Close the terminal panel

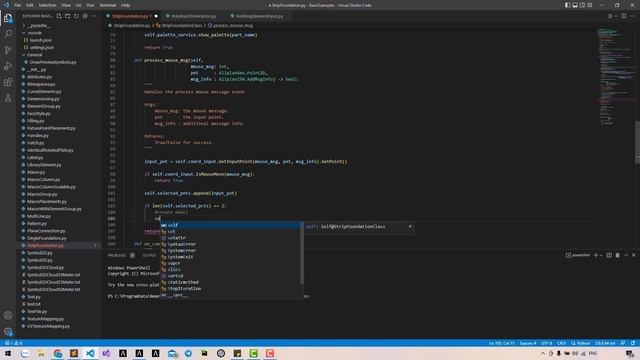click(x=634, y=255)
